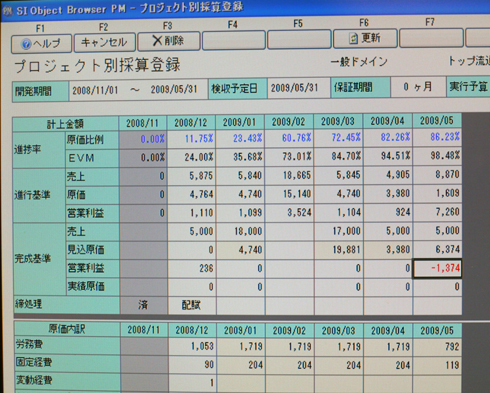Image resolution: width=490 pixels, height=393 pixels.
Task: Click the 削除 (Delete) F3 button
Action: click(169, 41)
